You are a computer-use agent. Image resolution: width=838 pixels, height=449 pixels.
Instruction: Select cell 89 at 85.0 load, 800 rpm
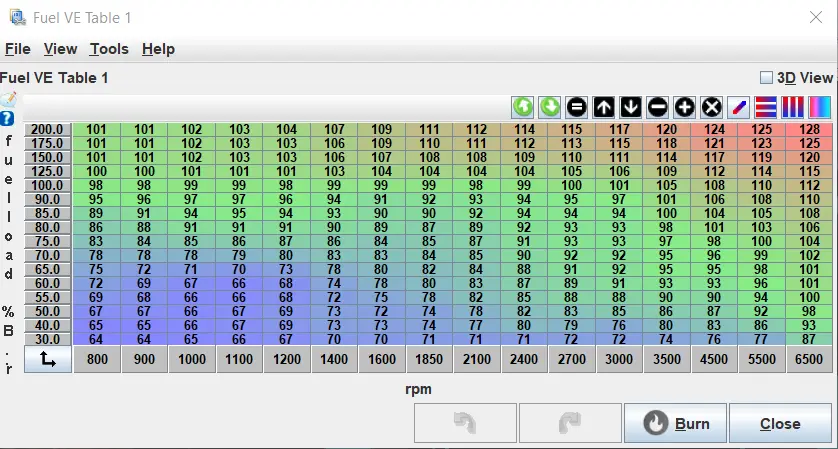pos(97,213)
